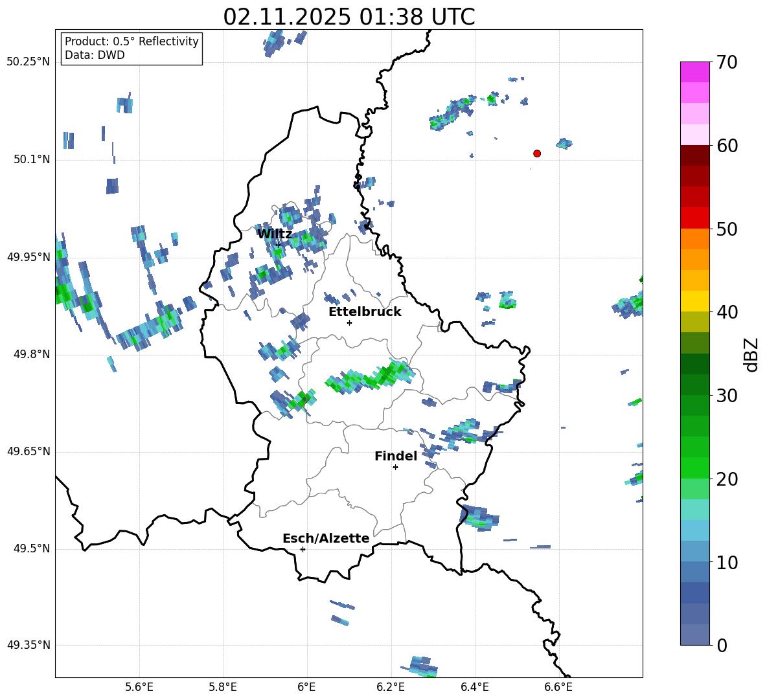Click the red dot marker on the map
Viewport: 767px width, 700px height.
pos(537,153)
